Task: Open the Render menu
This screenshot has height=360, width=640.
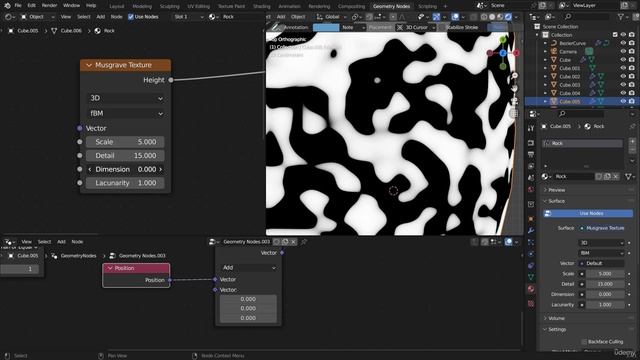Action: point(49,6)
